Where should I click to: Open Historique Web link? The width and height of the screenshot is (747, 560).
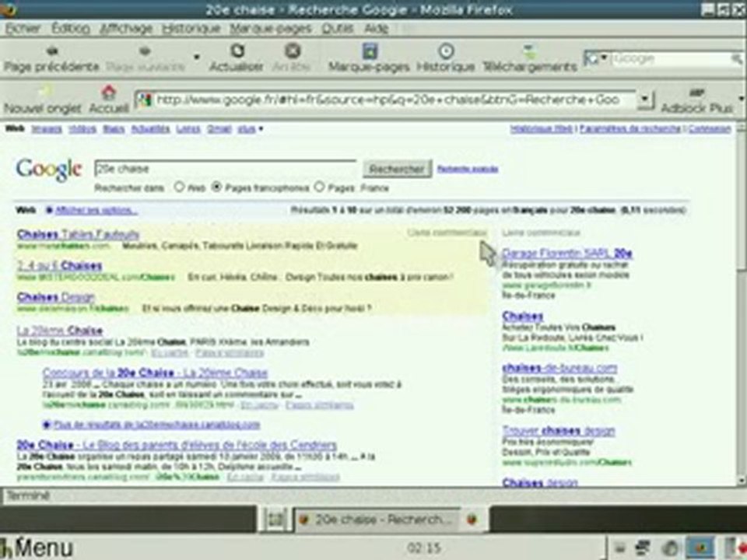coord(542,129)
